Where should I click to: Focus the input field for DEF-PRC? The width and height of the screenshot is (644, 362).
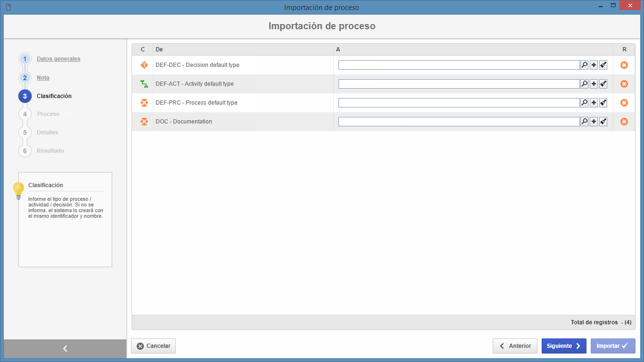click(x=459, y=103)
